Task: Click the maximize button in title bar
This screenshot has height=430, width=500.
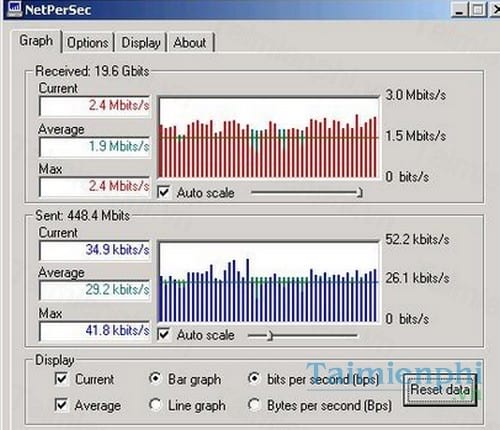Action: click(x=478, y=9)
